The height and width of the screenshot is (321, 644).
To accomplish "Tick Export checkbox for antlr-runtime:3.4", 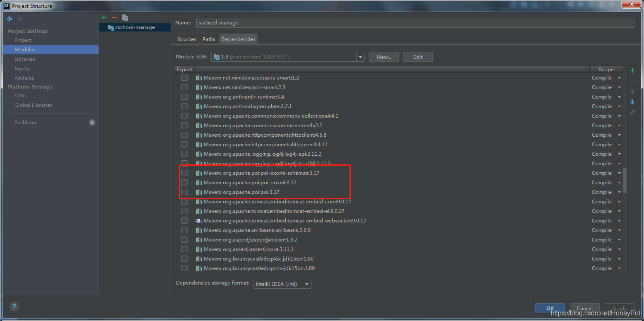I will 184,97.
